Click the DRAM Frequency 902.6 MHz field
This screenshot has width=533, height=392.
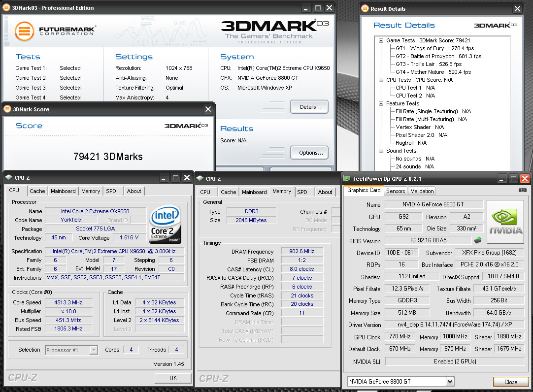[302, 251]
